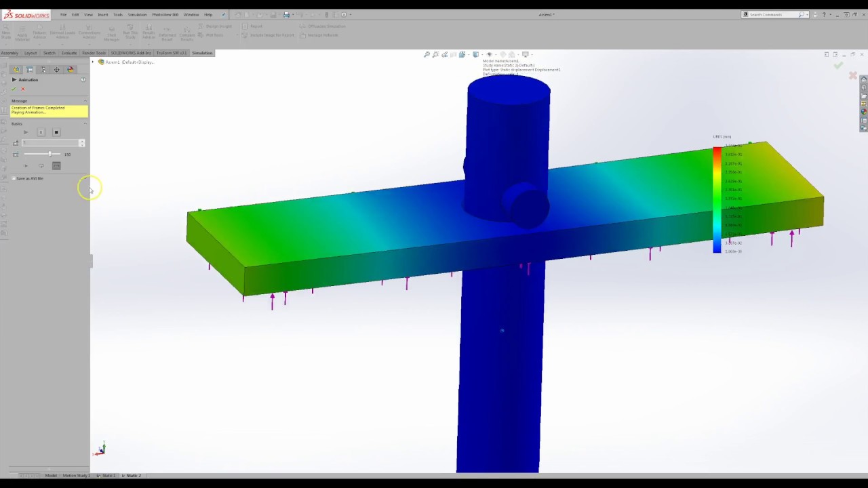Open the PhotoView 360 menu
The height and width of the screenshot is (488, 868).
[165, 14]
